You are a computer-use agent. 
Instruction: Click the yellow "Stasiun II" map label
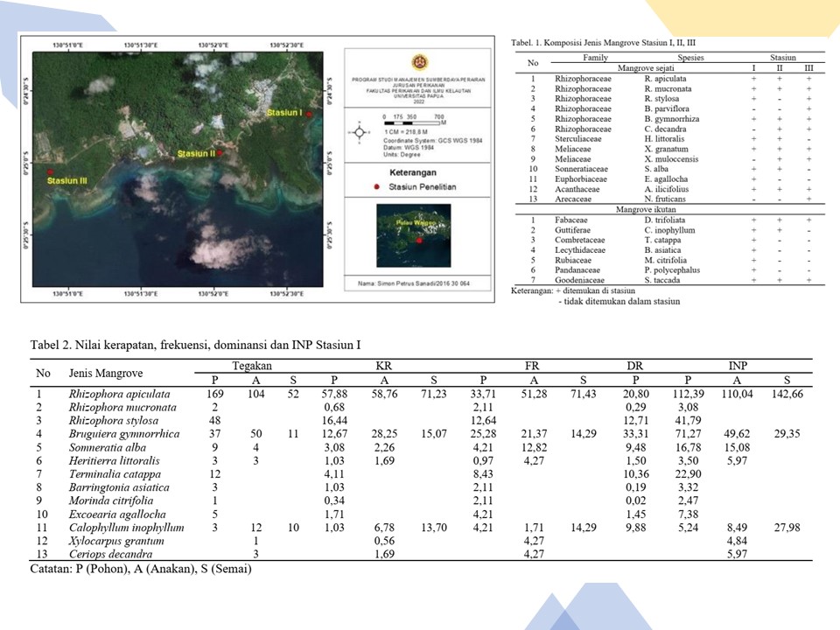point(196,154)
